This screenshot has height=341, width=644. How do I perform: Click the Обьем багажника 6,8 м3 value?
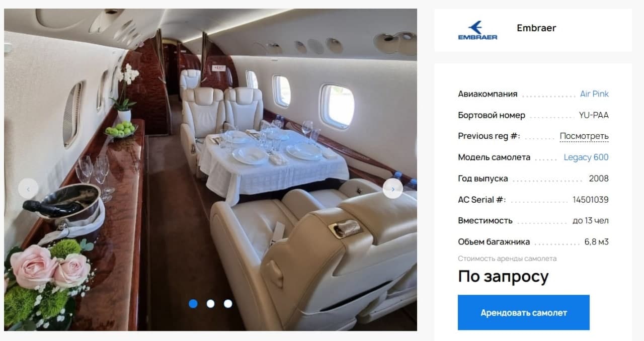597,241
